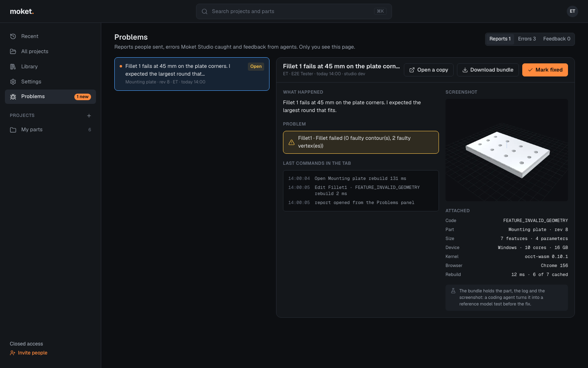
Task: Click the 'Windows · 10 cores · 16 GB' value
Action: [533, 248]
